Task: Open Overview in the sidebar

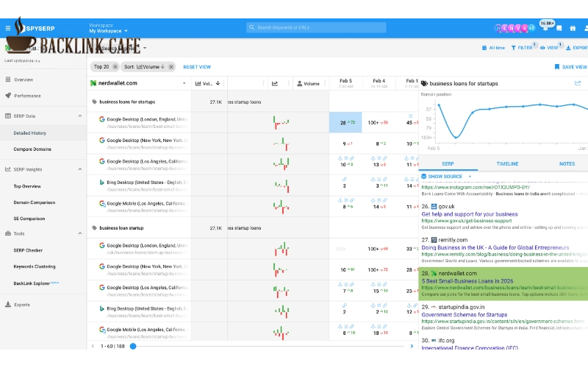Action: [24, 79]
